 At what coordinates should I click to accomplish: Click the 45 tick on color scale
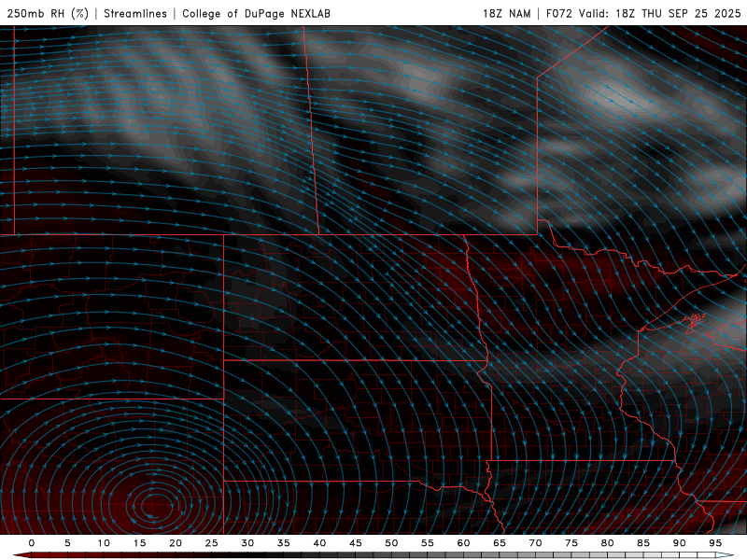(x=356, y=543)
